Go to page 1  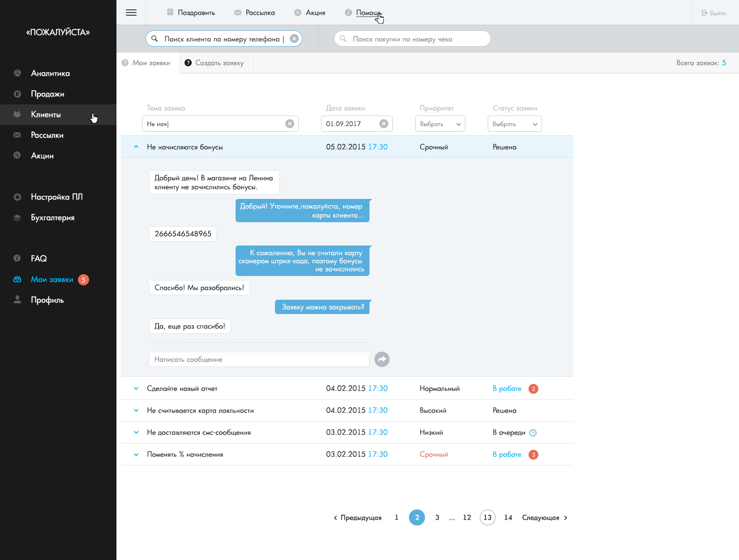point(396,517)
